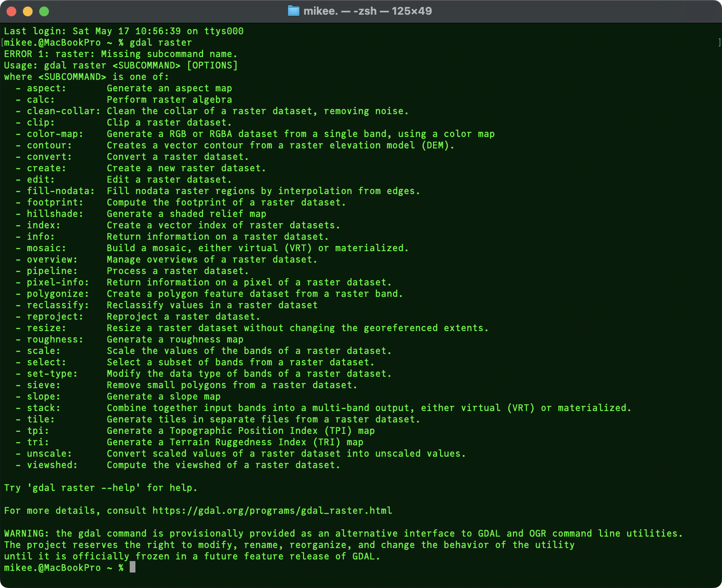Click the 'sieve:' subcommand name
The image size is (722, 588).
44,385
